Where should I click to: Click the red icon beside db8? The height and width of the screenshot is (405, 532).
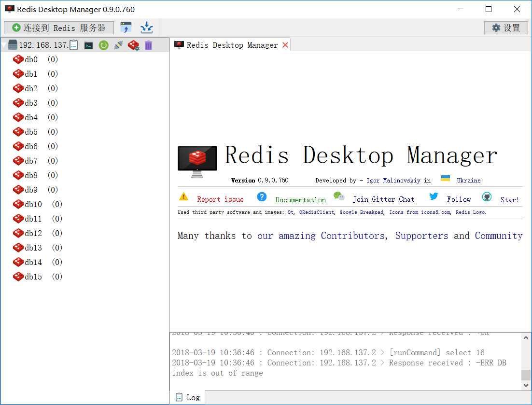(18, 175)
